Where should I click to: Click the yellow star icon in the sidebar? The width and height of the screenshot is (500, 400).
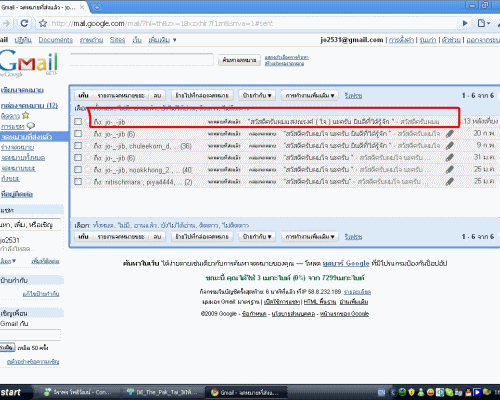point(26,115)
